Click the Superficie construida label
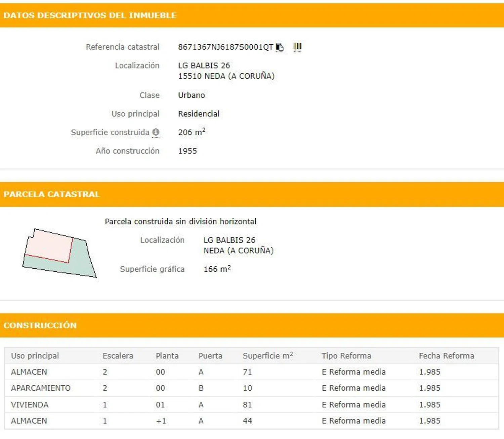 110,132
